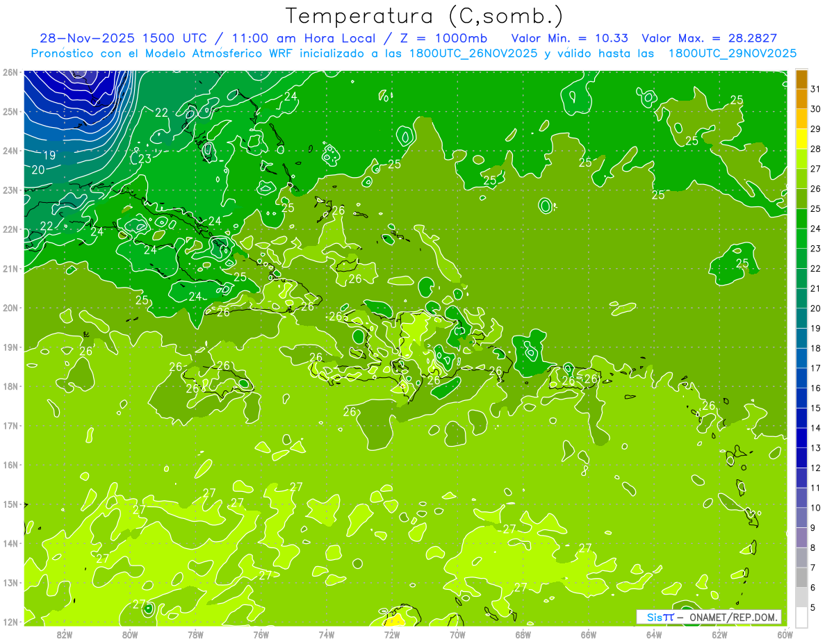Click the 66W longitude axis label

pyautogui.click(x=589, y=634)
